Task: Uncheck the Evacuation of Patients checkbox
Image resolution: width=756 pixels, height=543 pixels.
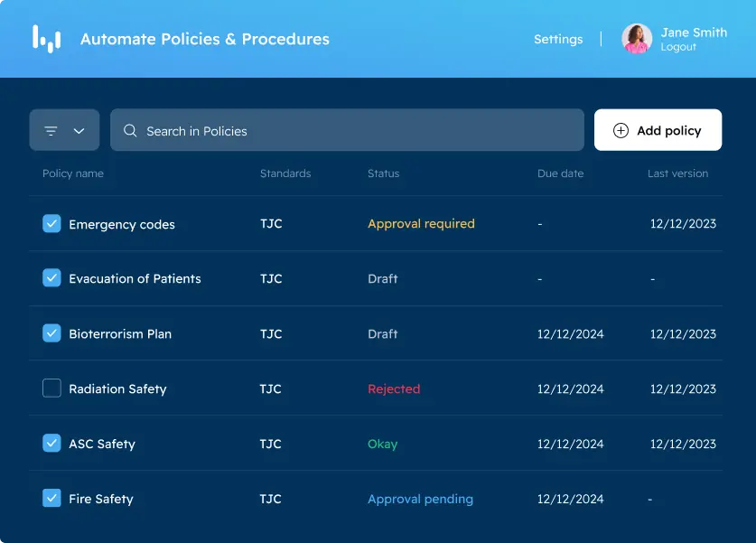Action: click(x=51, y=278)
